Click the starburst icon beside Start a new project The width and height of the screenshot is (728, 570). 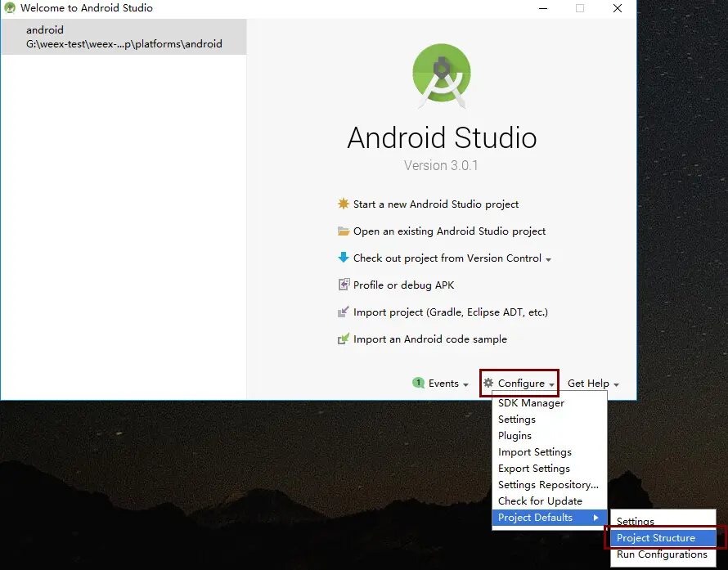(x=343, y=204)
